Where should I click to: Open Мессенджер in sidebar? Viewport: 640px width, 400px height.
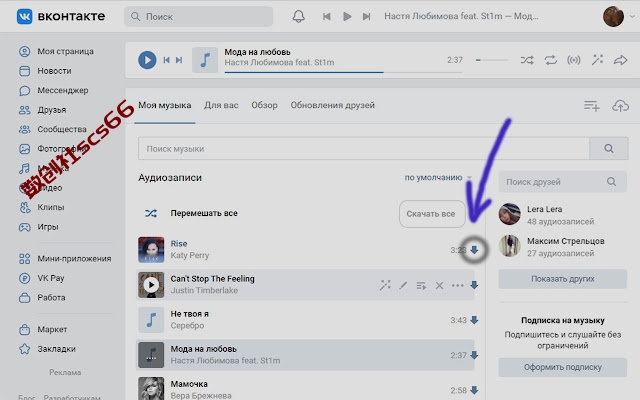coord(53,91)
